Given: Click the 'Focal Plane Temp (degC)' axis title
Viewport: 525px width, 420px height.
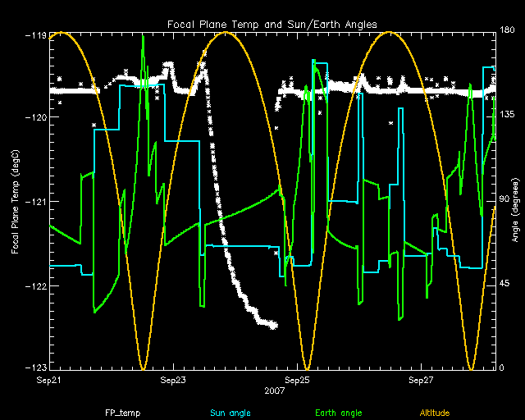Looking at the screenshot, I should click(x=15, y=202).
